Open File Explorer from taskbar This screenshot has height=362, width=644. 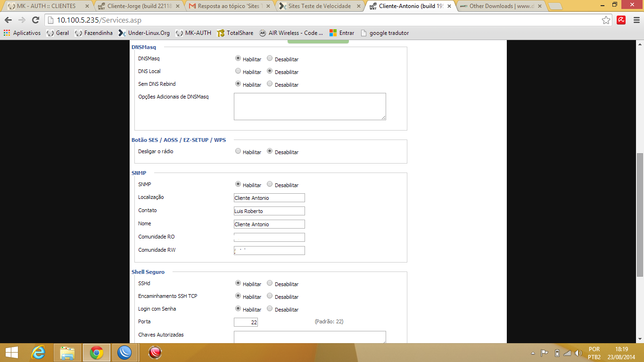(67, 353)
